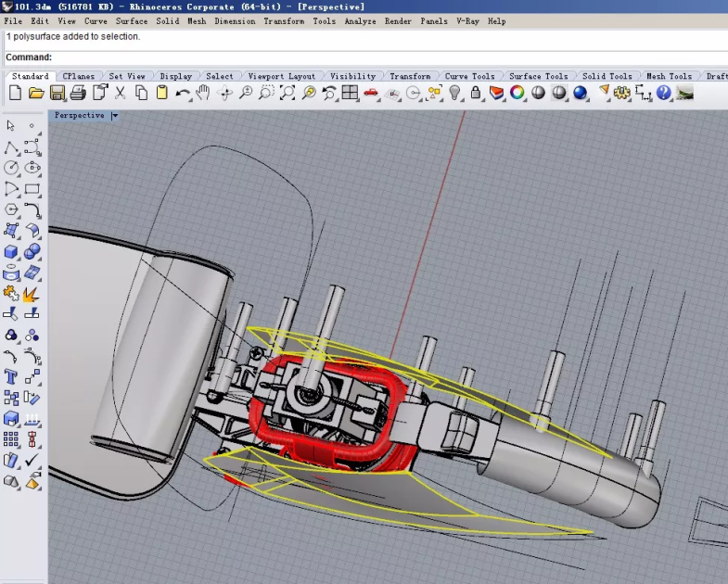728x584 pixels.
Task: Open the color wheel icon
Action: 517,93
